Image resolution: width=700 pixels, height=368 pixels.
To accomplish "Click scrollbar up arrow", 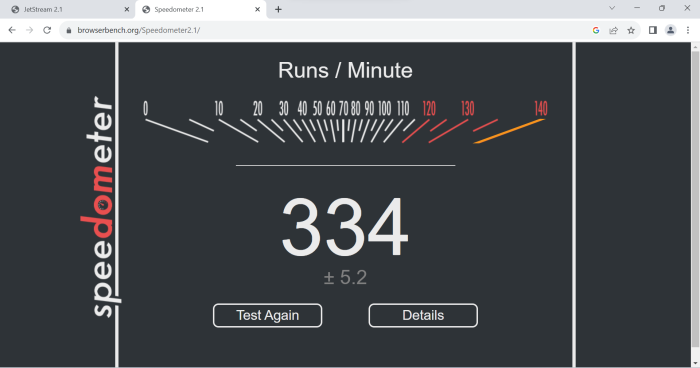I will (x=695, y=46).
